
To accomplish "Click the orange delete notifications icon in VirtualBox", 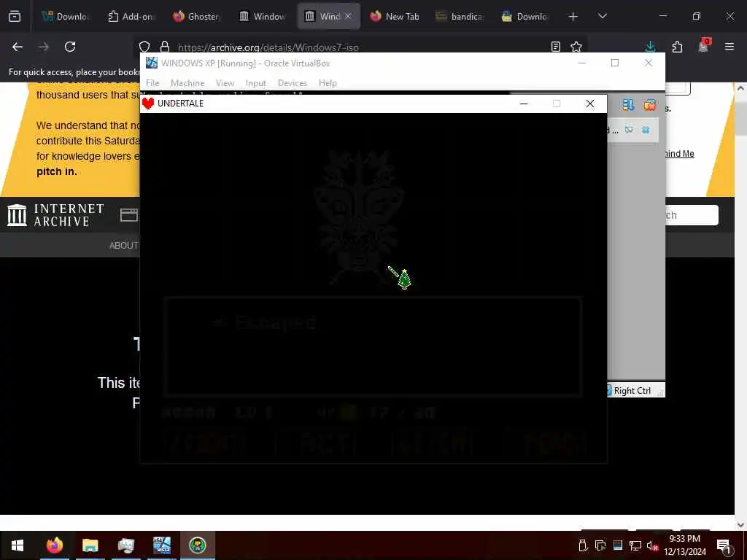I will click(649, 105).
